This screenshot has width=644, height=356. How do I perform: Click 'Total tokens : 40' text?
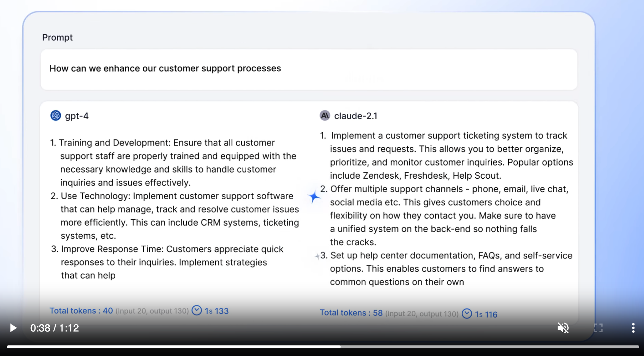(81, 311)
